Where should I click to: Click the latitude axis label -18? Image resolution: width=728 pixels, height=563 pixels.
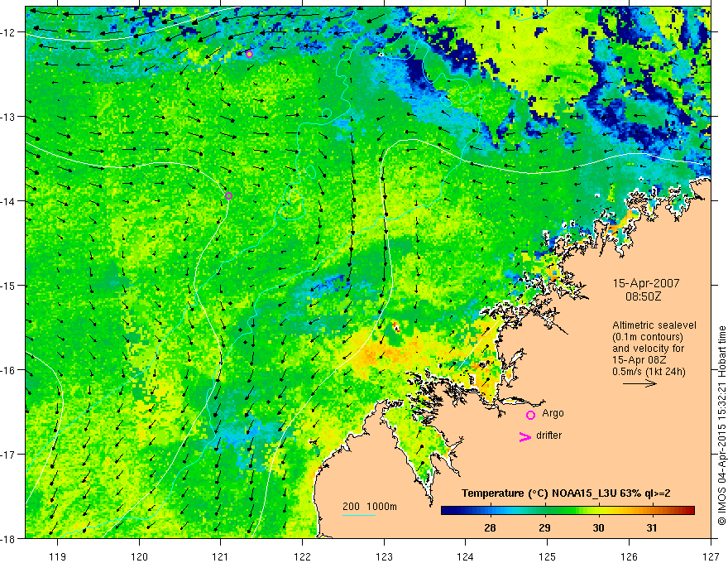[8, 538]
